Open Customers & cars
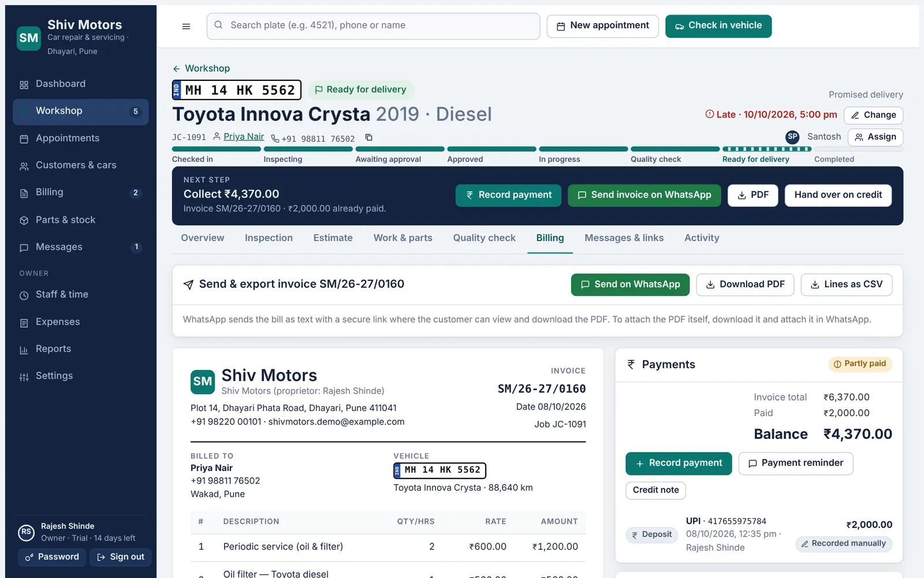This screenshot has height=578, width=924. [x=81, y=165]
